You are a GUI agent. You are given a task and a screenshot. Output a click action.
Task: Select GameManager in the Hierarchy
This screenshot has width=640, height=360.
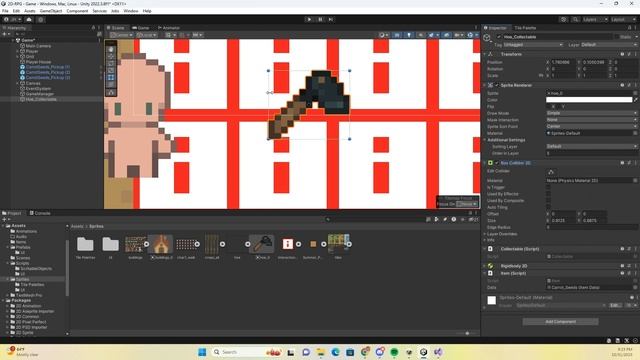pos(40,94)
